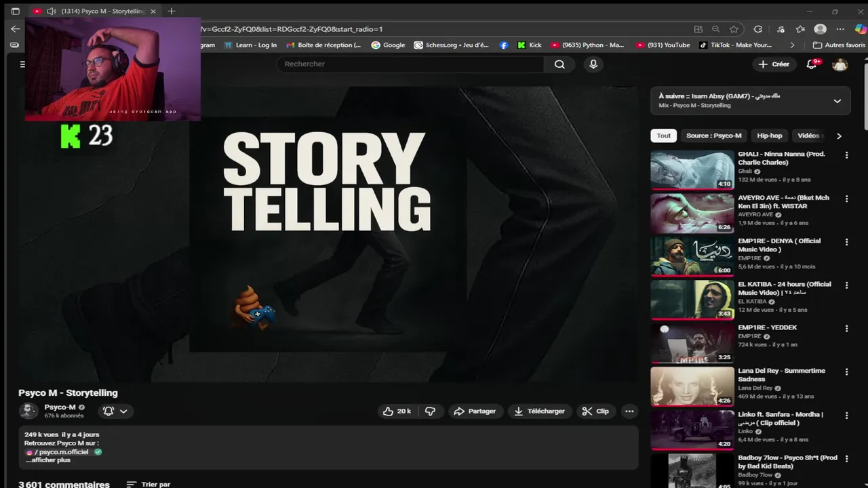Open the Boîte de réception bookmark

[324, 45]
